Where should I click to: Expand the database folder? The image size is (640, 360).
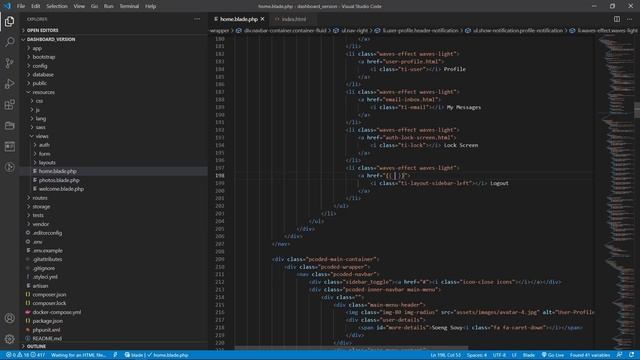(x=43, y=75)
